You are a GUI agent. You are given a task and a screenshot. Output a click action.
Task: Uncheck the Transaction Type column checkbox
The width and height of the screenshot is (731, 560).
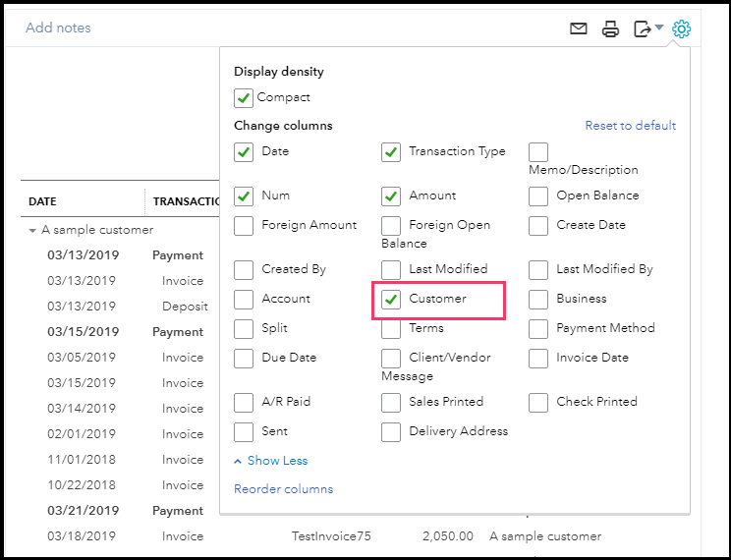tap(391, 152)
